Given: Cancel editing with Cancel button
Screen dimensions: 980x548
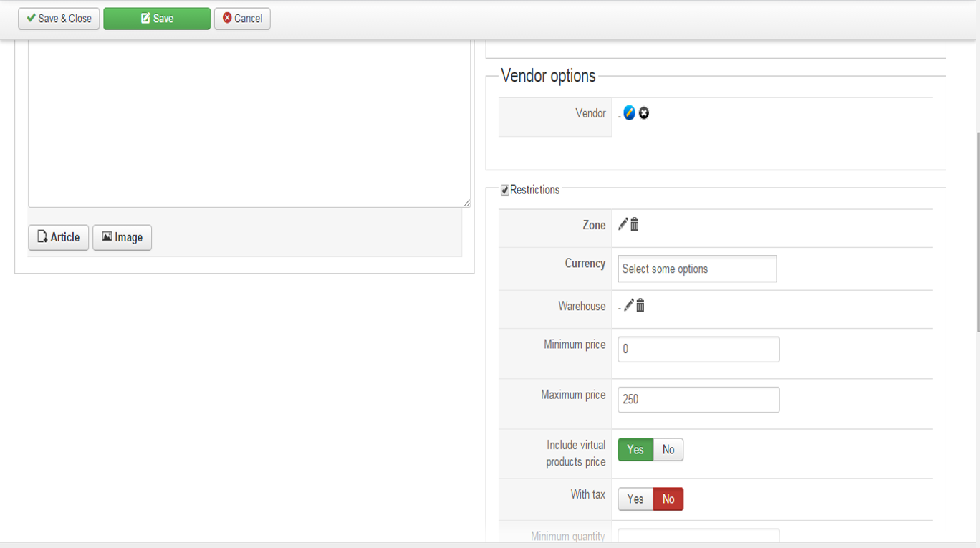Looking at the screenshot, I should tap(242, 19).
